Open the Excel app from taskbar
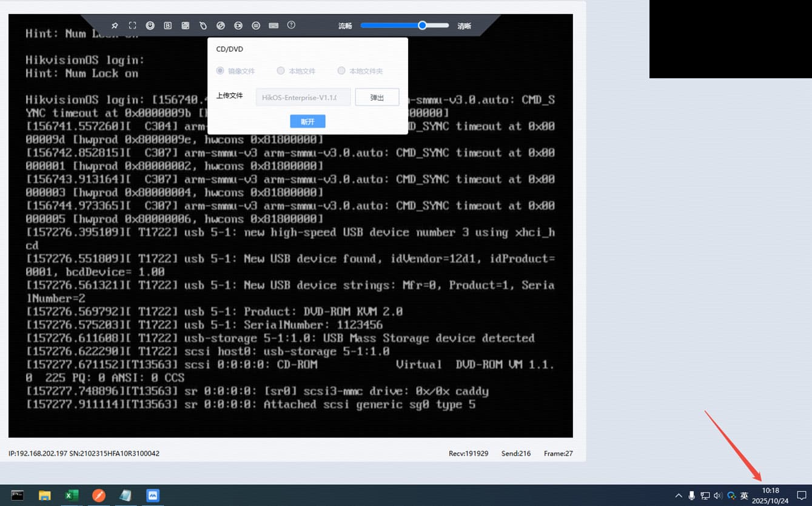 72,496
